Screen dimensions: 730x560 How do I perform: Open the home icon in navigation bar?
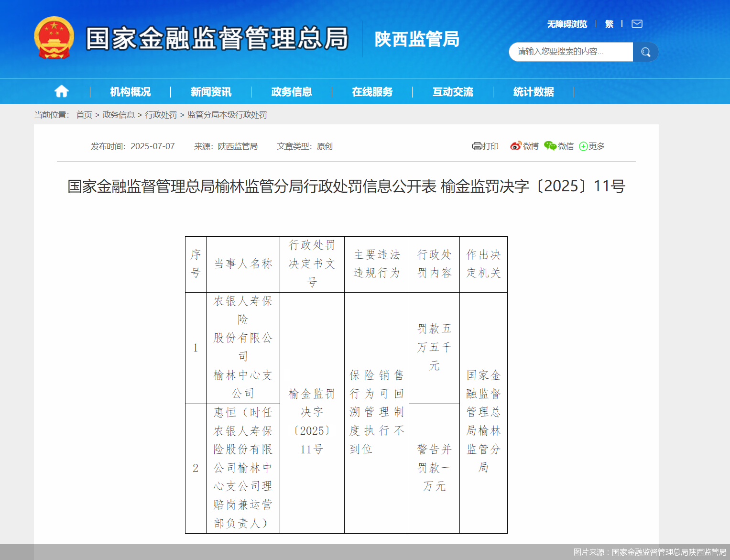(61, 91)
